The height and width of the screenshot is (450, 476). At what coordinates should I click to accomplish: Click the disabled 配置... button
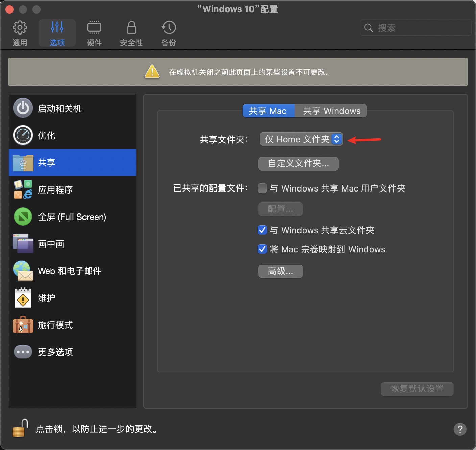click(x=280, y=209)
